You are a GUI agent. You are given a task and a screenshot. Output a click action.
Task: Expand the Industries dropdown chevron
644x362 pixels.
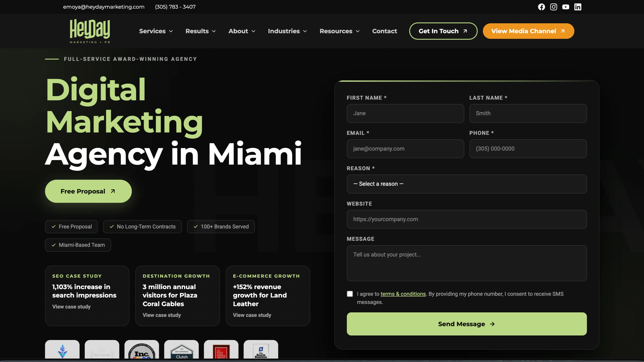305,31
